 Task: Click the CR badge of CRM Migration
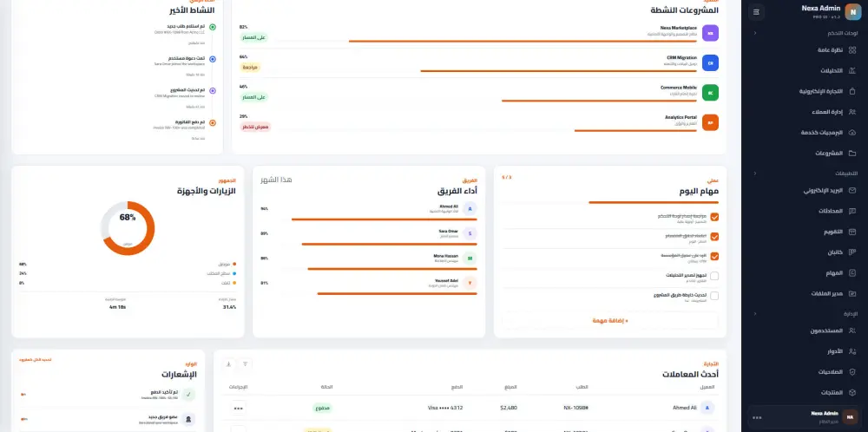[710, 62]
